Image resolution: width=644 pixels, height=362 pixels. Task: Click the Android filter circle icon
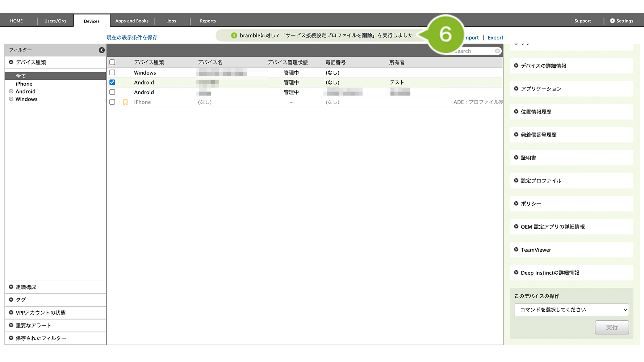11,92
